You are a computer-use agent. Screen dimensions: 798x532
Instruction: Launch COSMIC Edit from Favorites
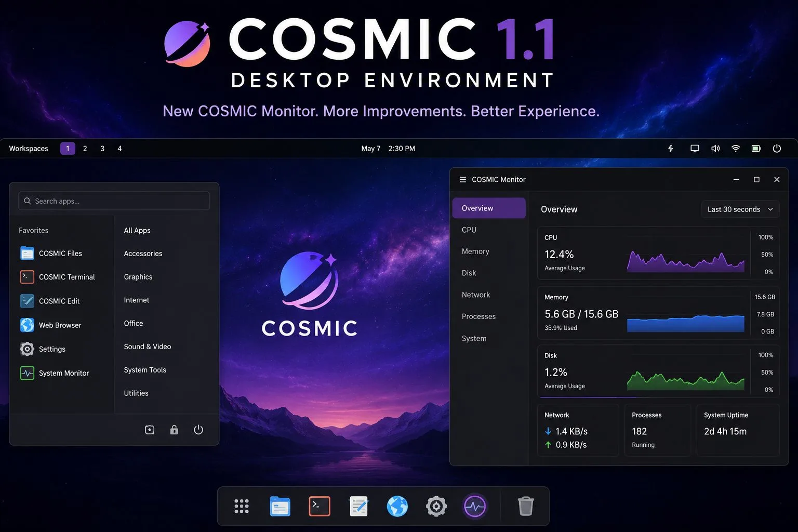(x=50, y=301)
